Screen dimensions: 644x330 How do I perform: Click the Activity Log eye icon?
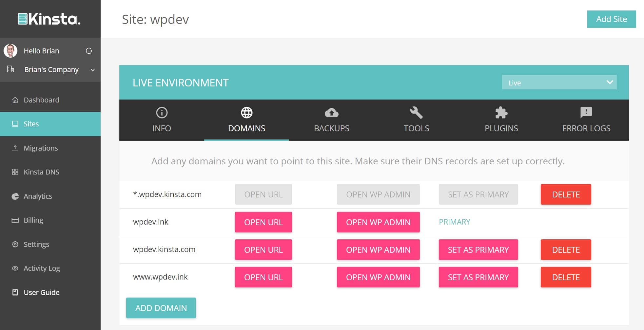point(15,268)
